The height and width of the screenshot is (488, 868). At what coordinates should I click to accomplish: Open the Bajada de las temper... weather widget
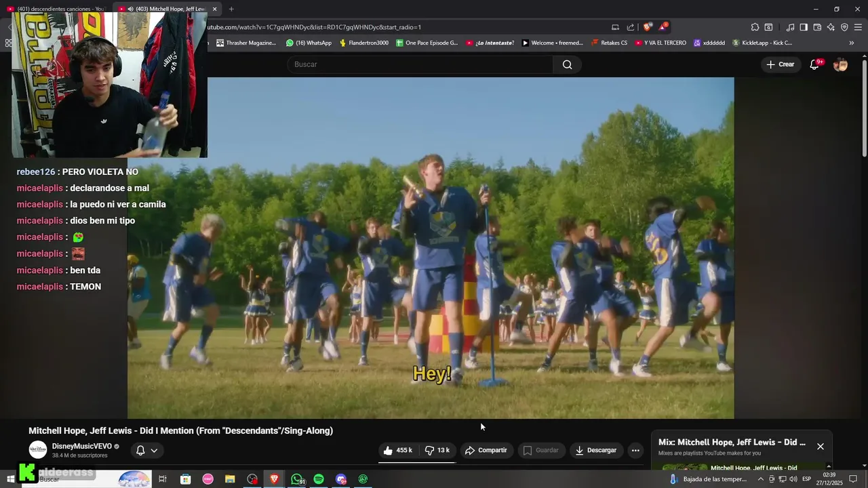(x=708, y=479)
